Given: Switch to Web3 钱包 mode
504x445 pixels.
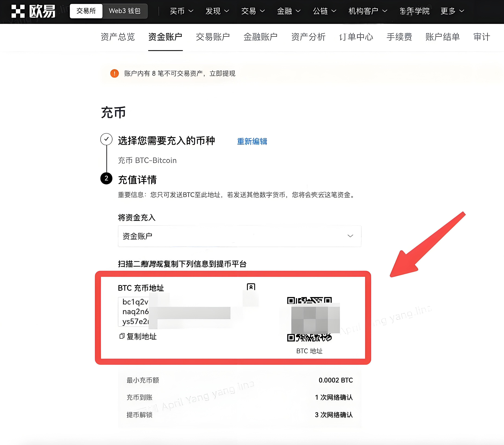Looking at the screenshot, I should [125, 11].
